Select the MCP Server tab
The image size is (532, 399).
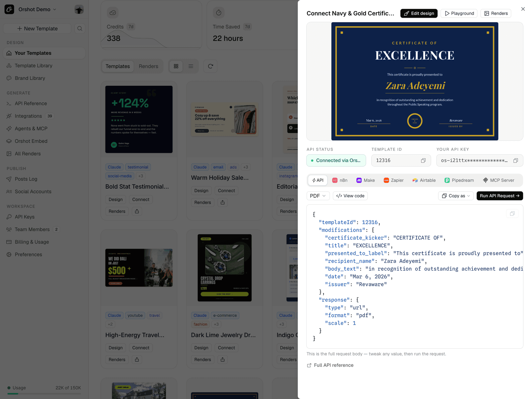click(498, 180)
